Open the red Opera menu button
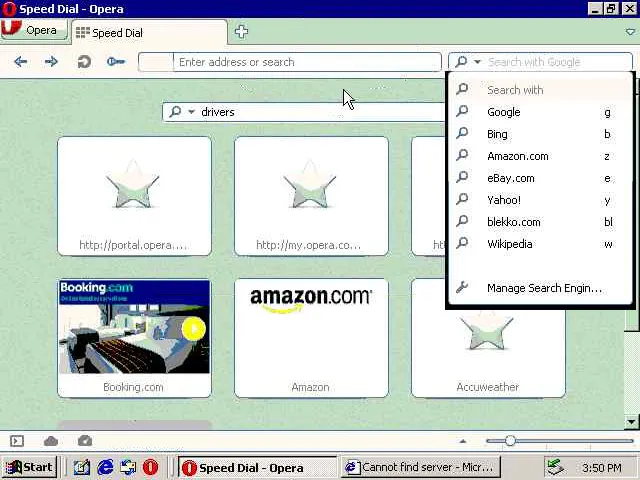Screen dimensions: 640x480 point(33,30)
